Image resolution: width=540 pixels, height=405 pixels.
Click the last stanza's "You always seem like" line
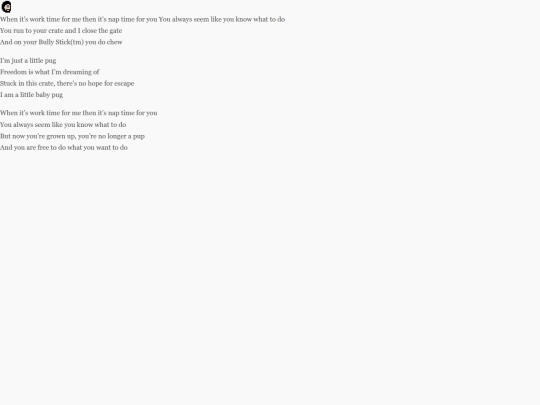click(63, 125)
